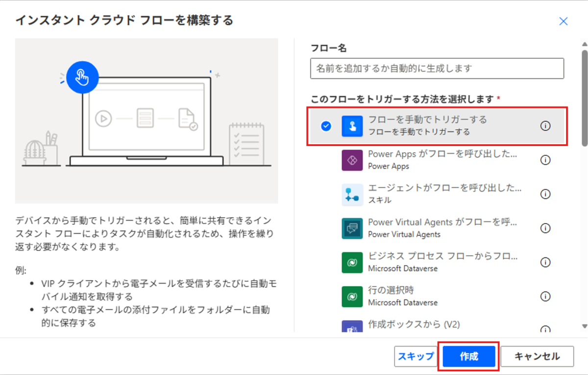
Task: Click the Teams icon for 作成ボックスから (V2)
Action: tap(352, 326)
